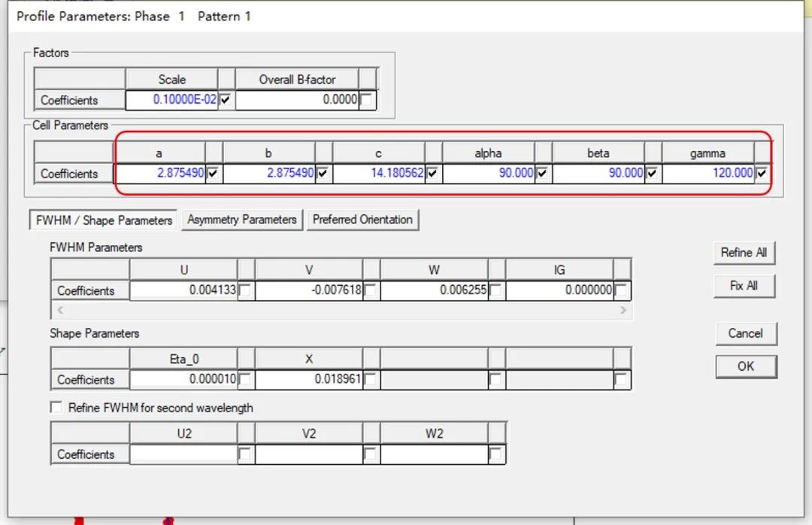Enable Eta_0 shape parameter refinement
Screen dimensions: 812x525
tap(245, 380)
